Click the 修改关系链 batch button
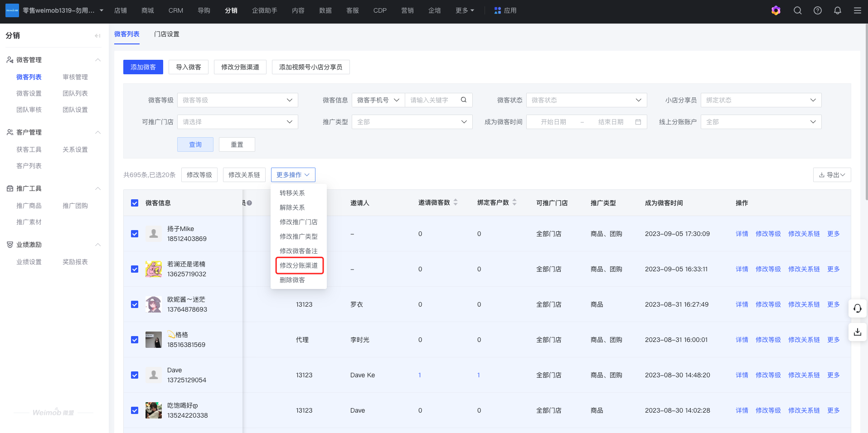The height and width of the screenshot is (433, 868). pos(244,175)
